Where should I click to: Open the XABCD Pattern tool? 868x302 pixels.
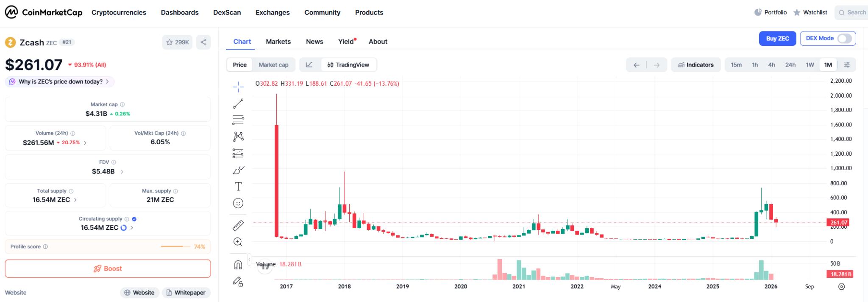239,136
